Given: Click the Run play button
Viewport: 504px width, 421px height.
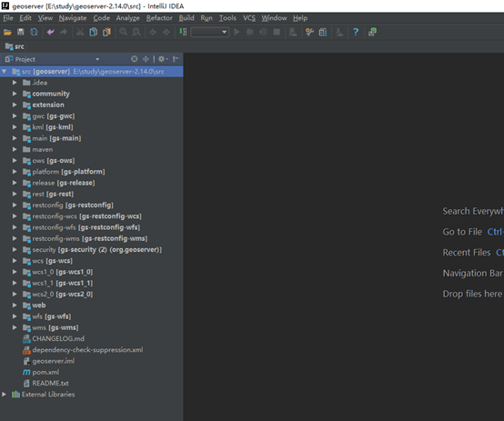Looking at the screenshot, I should (x=237, y=32).
